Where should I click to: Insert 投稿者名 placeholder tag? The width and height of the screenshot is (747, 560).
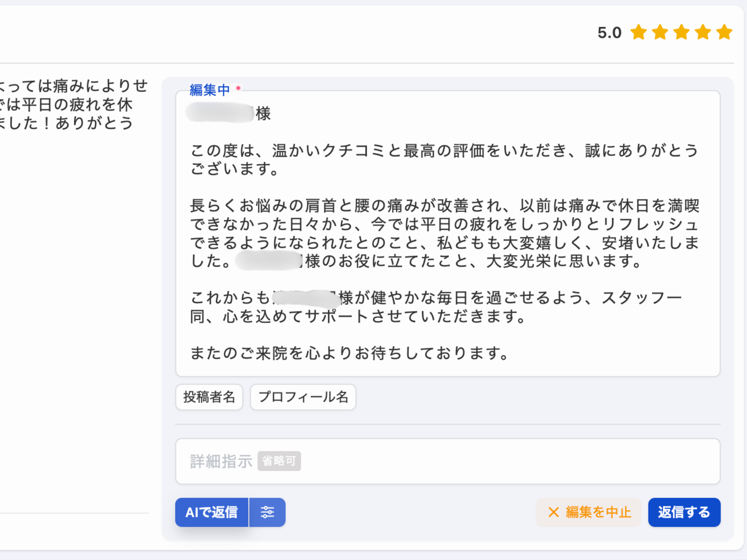click(209, 397)
